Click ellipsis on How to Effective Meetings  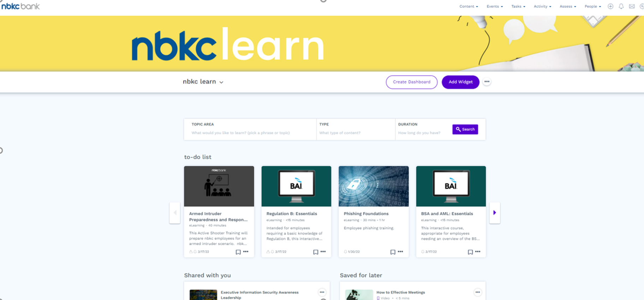(x=477, y=292)
